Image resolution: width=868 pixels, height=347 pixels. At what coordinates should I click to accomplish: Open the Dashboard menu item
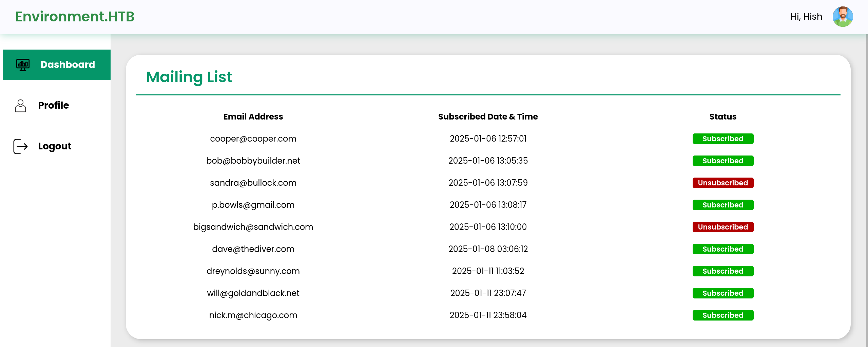(67, 65)
